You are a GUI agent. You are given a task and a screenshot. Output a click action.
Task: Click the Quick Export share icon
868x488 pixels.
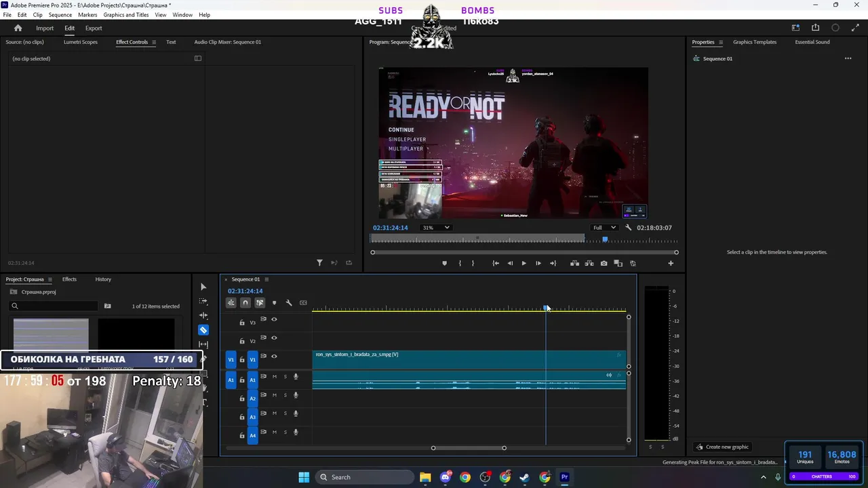[815, 28]
